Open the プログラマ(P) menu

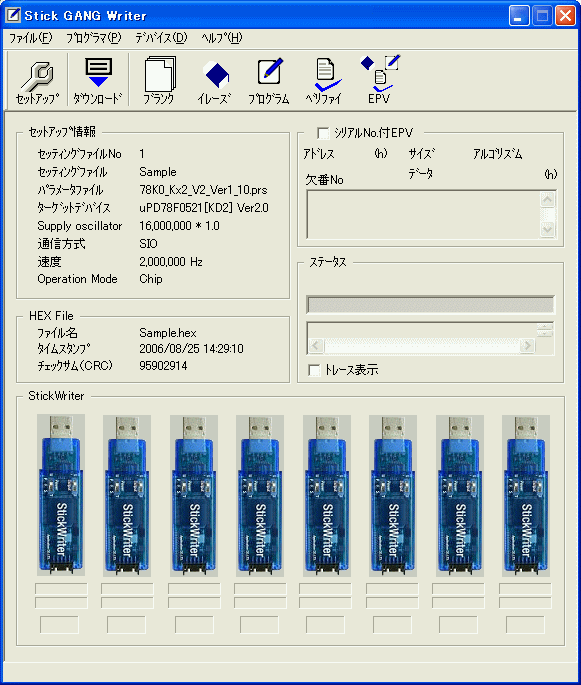coord(93,38)
